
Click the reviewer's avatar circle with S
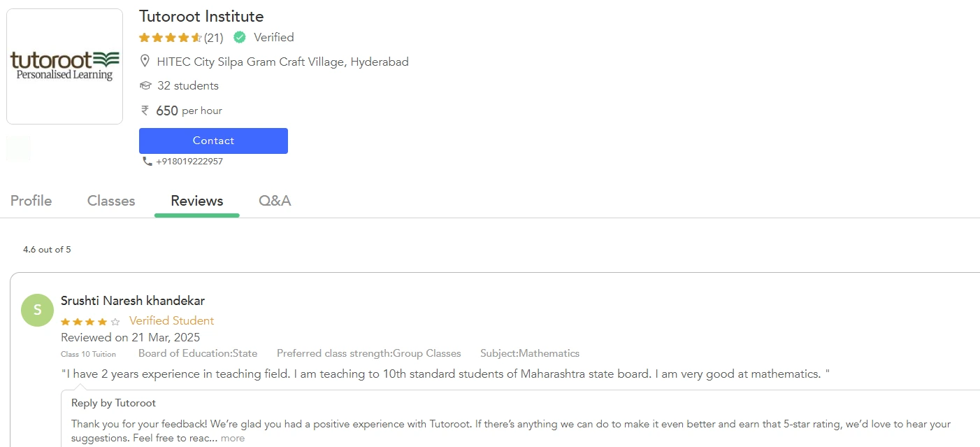coord(37,310)
